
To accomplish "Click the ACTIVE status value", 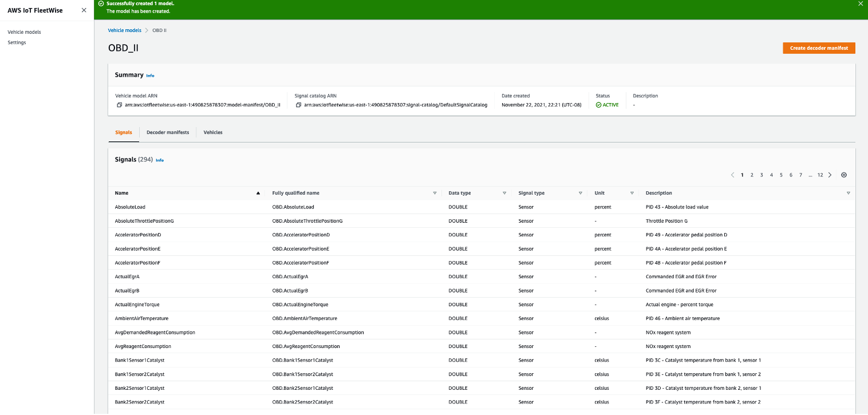I will 607,105.
